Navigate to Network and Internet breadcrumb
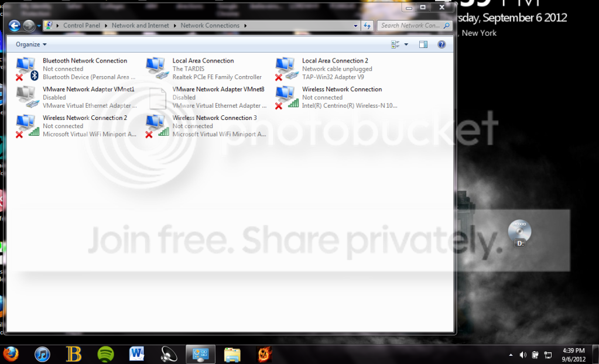This screenshot has height=364, width=599. point(140,26)
